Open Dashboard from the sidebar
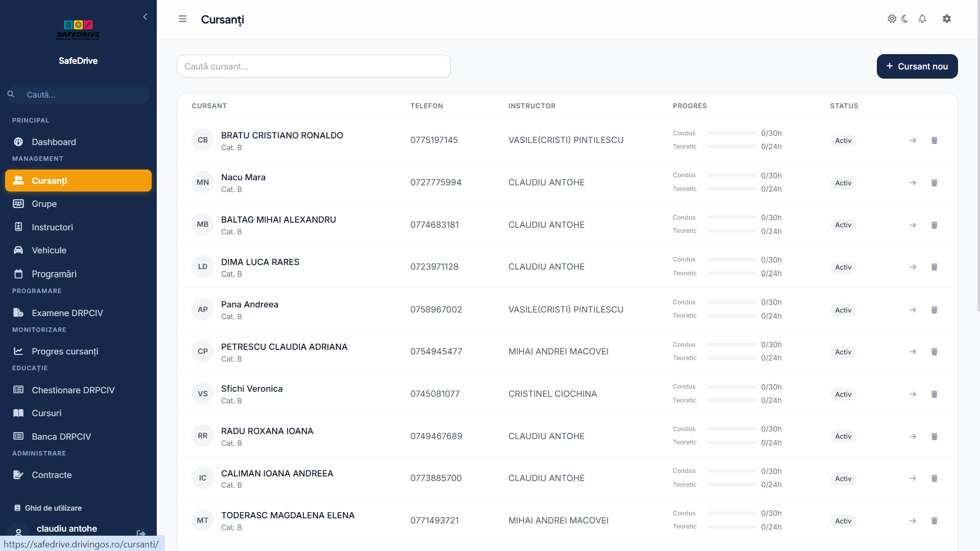This screenshot has width=980, height=551. pos(78,142)
